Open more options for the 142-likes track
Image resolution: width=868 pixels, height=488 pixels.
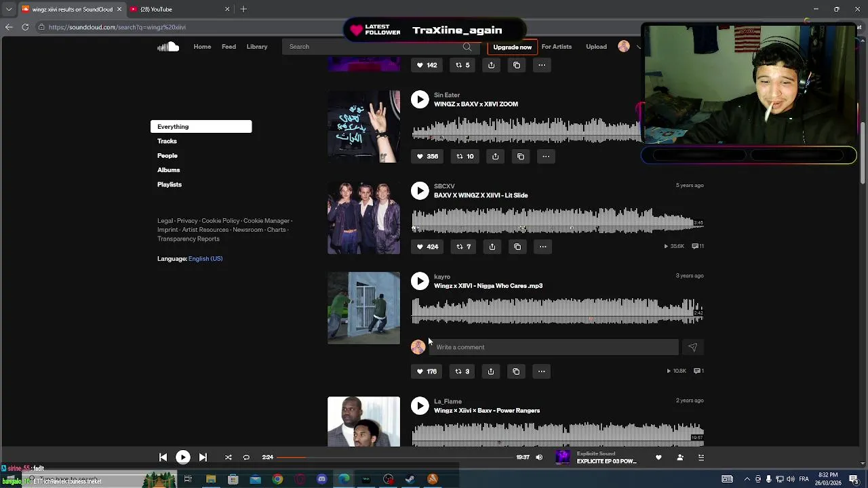point(542,65)
